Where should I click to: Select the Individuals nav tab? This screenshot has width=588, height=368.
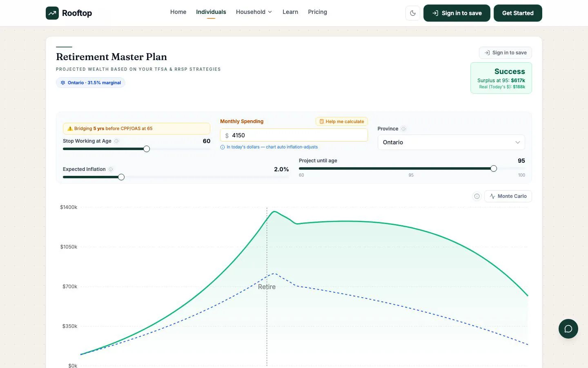tap(211, 12)
